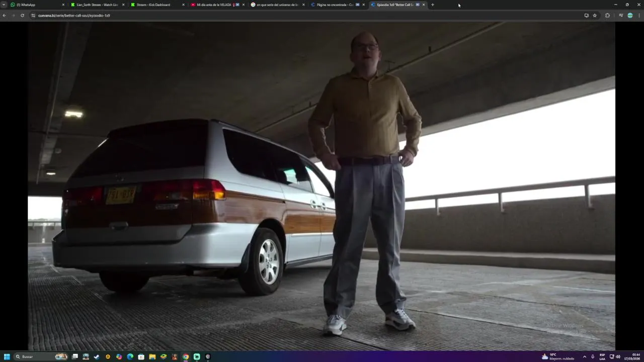This screenshot has width=644, height=362.
Task: Launch Microsoft Edge from the taskbar
Action: pyautogui.click(x=130, y=356)
